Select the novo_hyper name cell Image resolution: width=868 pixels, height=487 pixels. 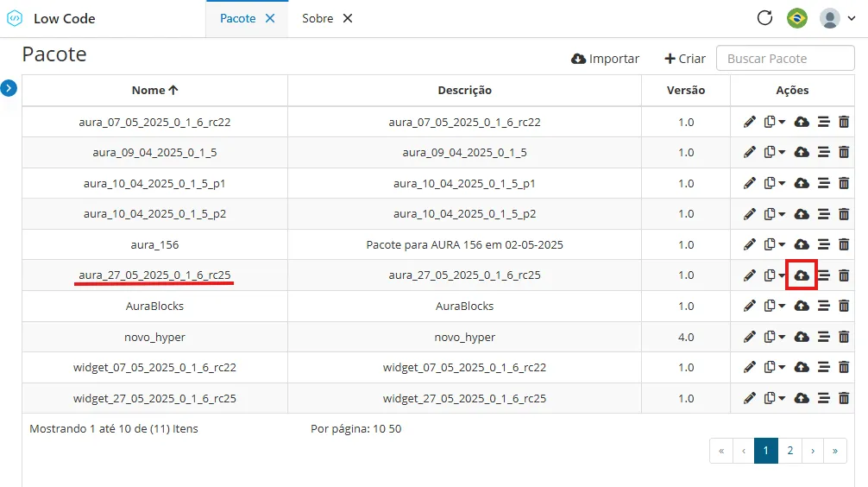pyautogui.click(x=154, y=337)
